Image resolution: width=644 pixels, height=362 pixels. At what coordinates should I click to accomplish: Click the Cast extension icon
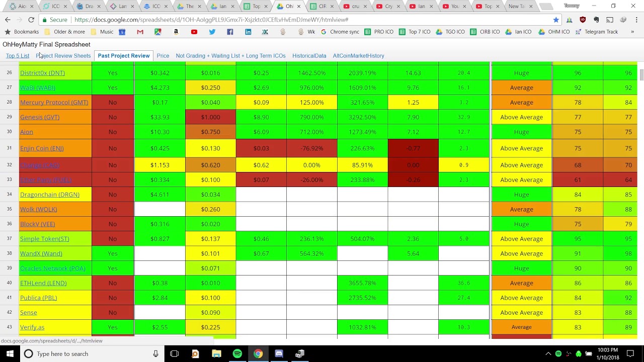(609, 20)
